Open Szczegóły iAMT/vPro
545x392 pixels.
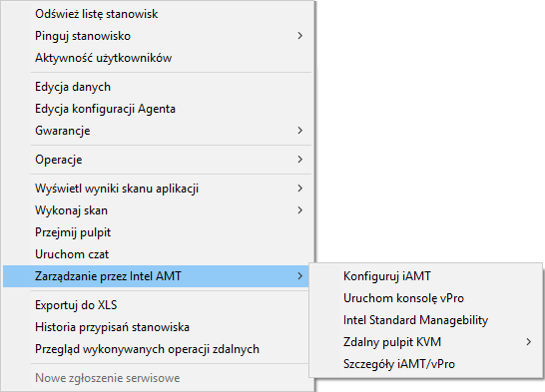pos(426,364)
